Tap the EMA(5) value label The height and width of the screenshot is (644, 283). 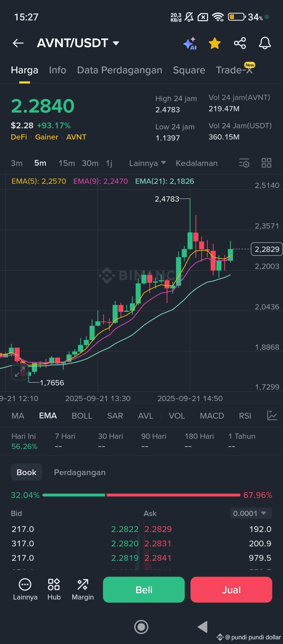click(39, 181)
